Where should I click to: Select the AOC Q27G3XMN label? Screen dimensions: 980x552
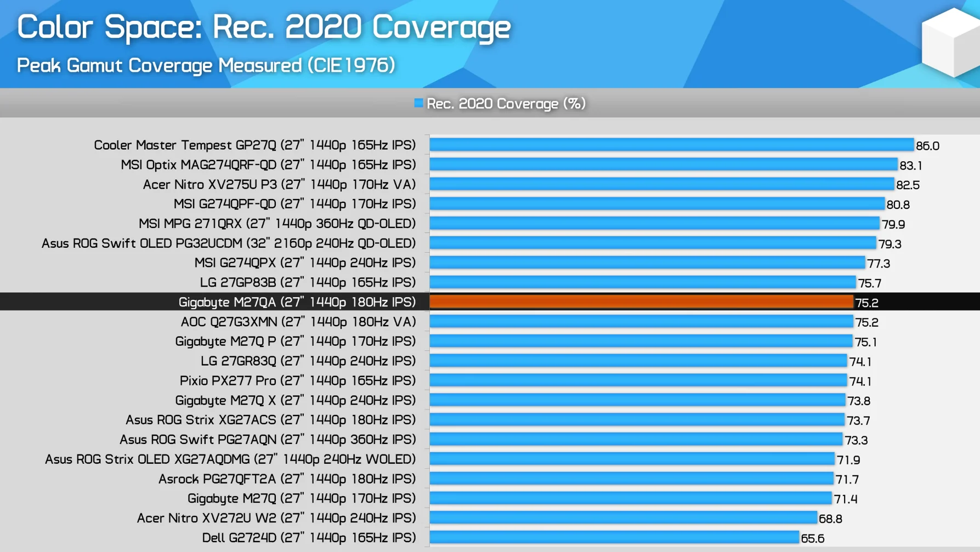(298, 322)
